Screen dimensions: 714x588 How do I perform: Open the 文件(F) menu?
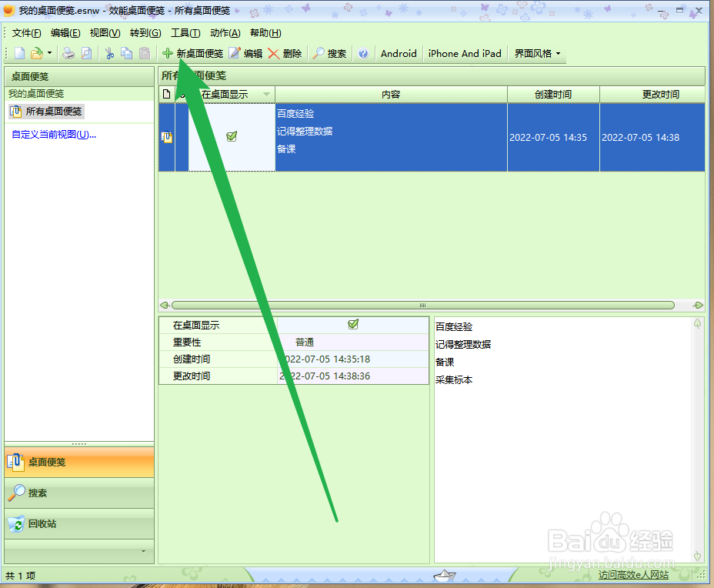26,33
